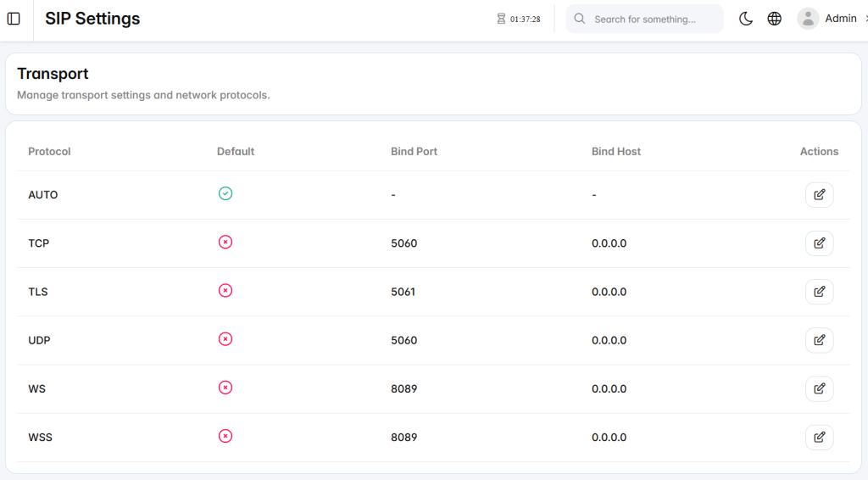Click bind port 5060 in UDP row

404,340
